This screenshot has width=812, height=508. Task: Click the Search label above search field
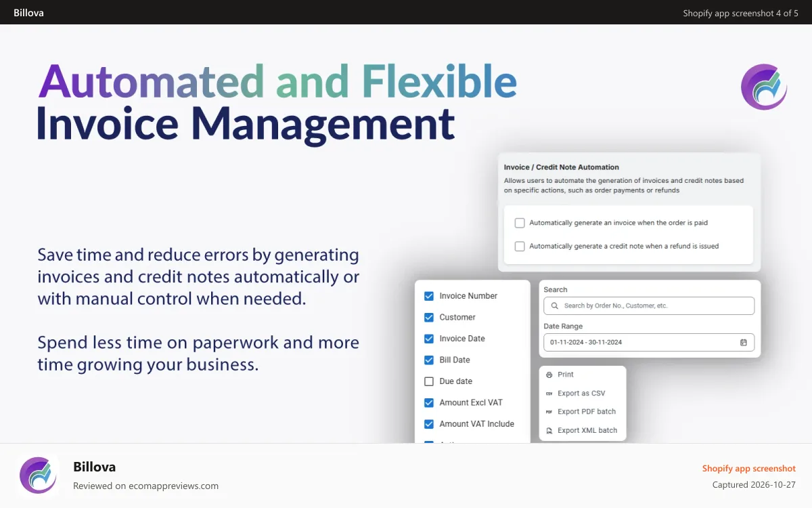click(556, 290)
